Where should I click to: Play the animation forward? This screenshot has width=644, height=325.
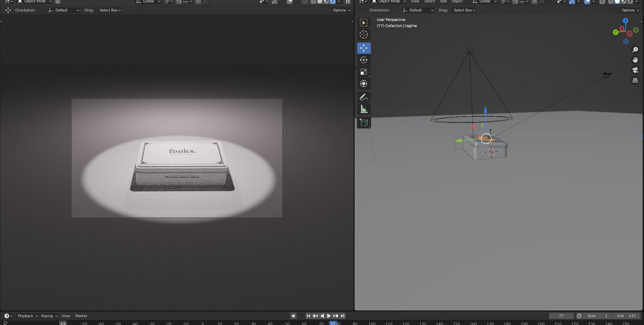click(x=328, y=316)
